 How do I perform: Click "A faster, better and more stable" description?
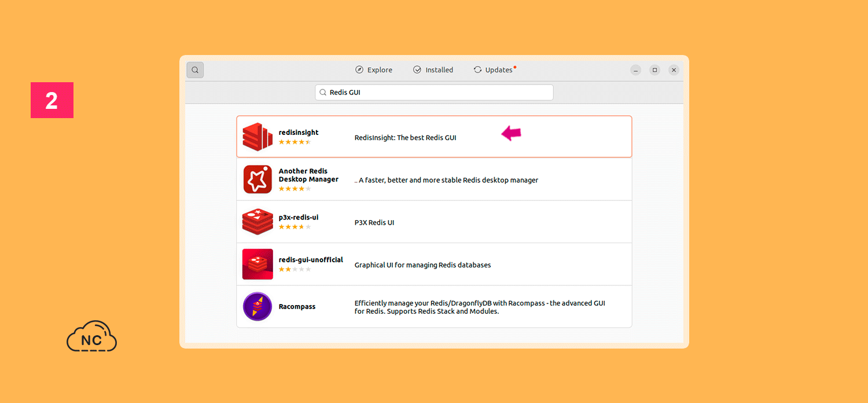(446, 180)
